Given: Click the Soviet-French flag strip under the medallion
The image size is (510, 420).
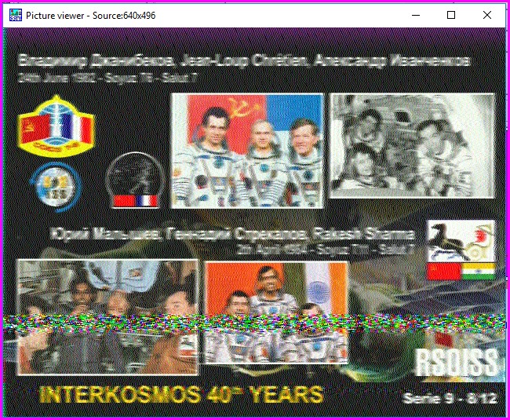Looking at the screenshot, I should pyautogui.click(x=135, y=201).
